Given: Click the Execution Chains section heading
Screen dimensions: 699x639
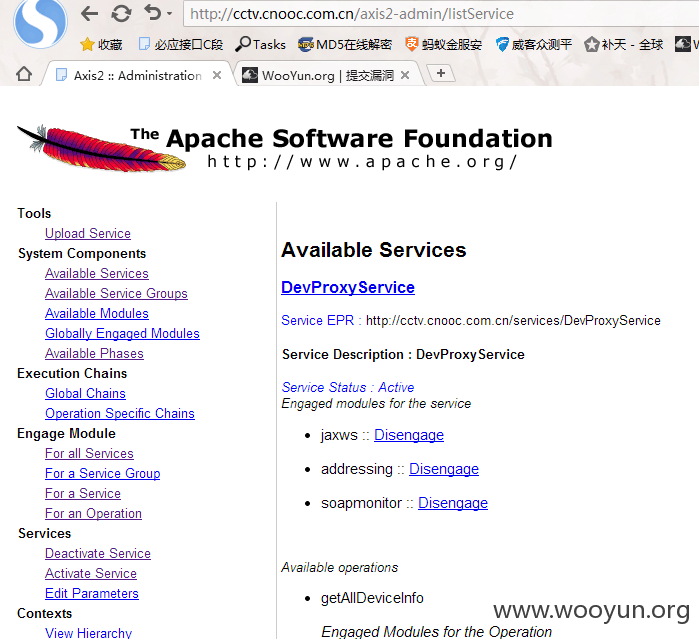Looking at the screenshot, I should tap(72, 373).
